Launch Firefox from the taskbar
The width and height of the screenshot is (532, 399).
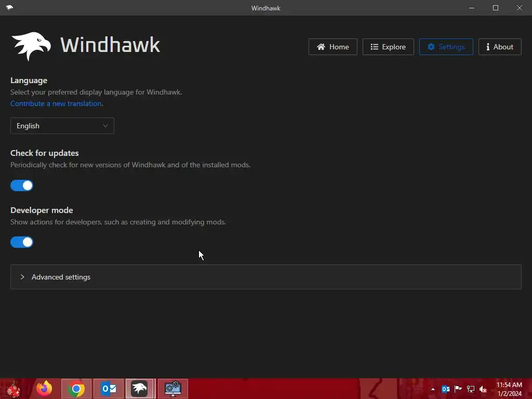pyautogui.click(x=45, y=389)
